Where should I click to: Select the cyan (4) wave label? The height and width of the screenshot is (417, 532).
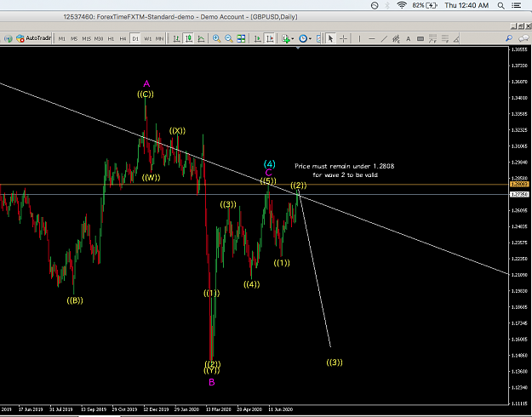tap(269, 164)
